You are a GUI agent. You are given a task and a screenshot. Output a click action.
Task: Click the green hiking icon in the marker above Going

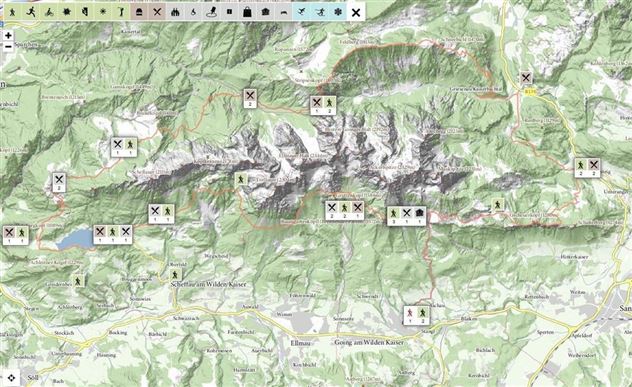[422, 312]
